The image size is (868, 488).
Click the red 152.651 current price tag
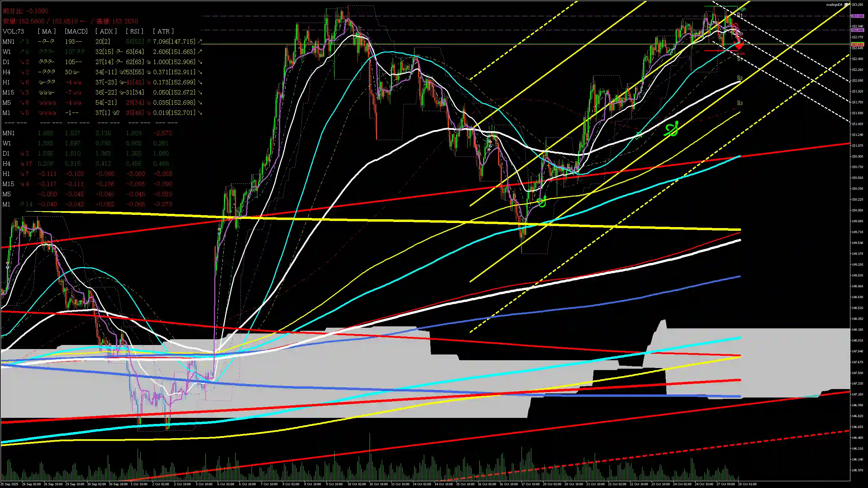[857, 44]
